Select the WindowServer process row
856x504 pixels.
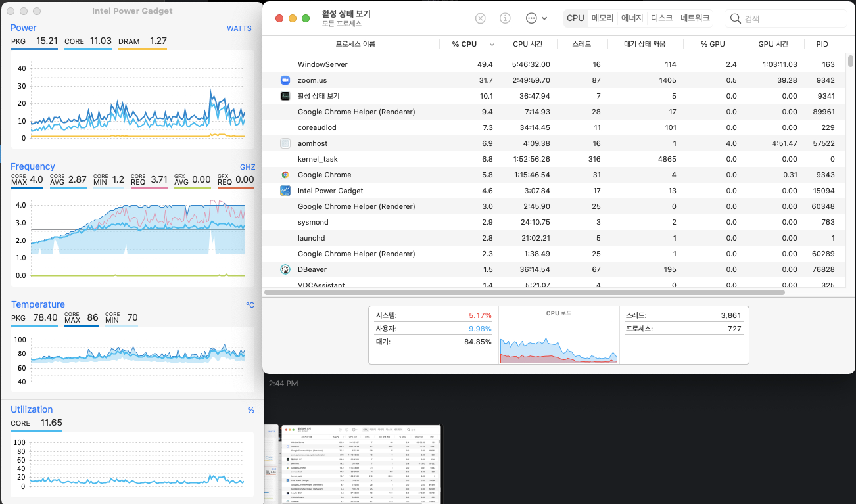(554, 64)
